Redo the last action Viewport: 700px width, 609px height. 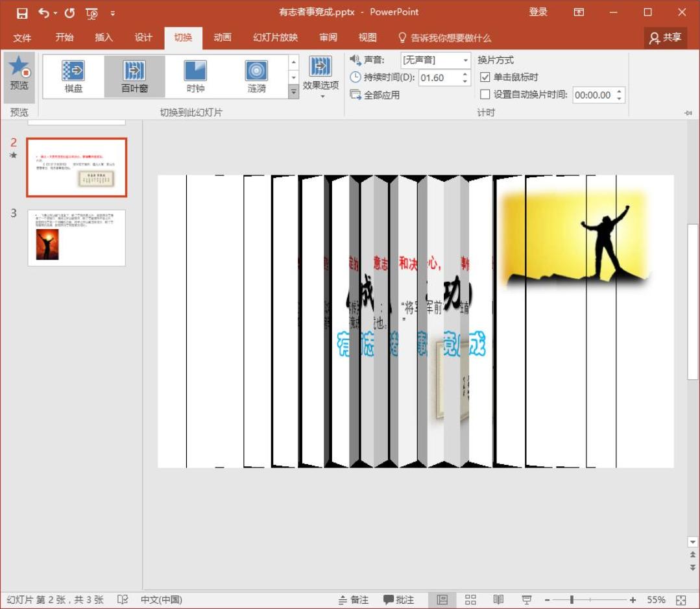[x=69, y=13]
